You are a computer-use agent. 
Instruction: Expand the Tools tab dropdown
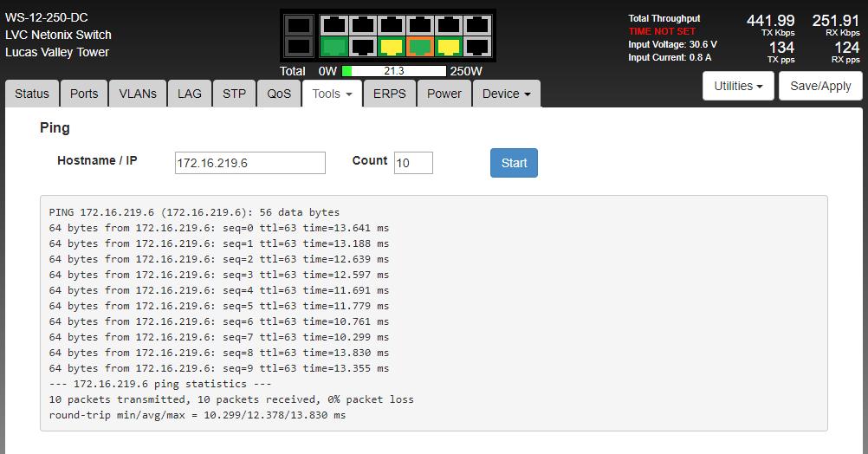332,94
